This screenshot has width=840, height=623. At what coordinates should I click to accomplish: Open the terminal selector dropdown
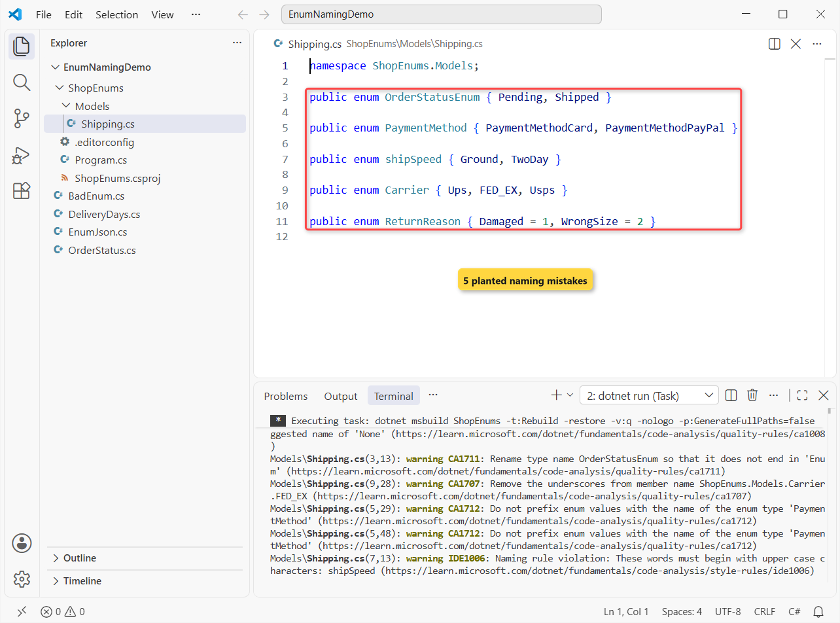click(649, 395)
